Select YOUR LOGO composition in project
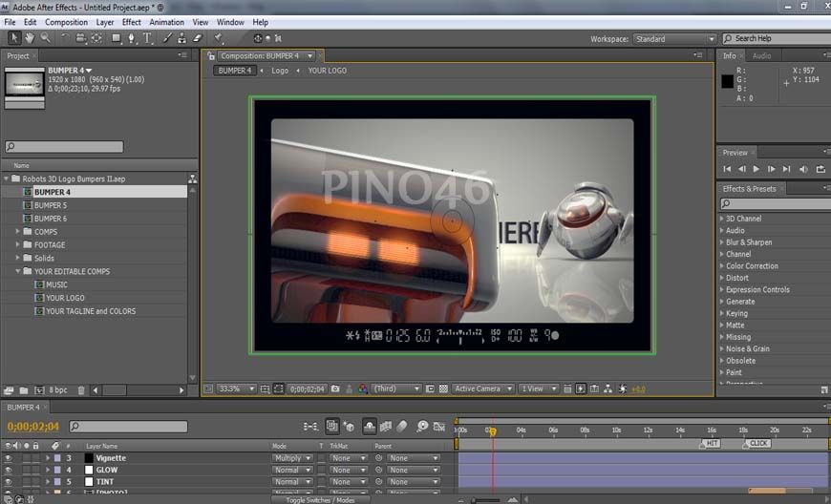831x504 pixels. click(65, 298)
